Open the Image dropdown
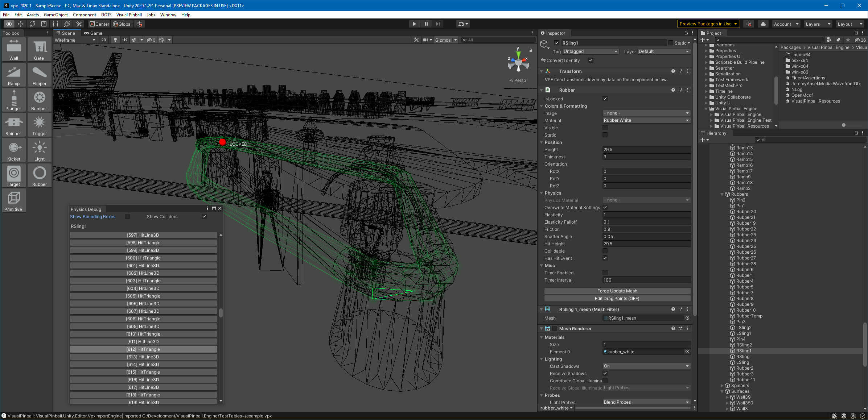 pyautogui.click(x=646, y=113)
